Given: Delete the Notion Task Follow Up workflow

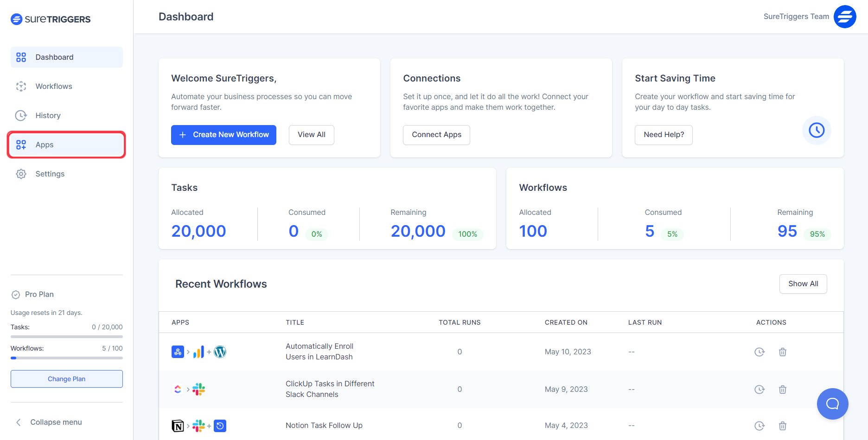Looking at the screenshot, I should coord(782,426).
